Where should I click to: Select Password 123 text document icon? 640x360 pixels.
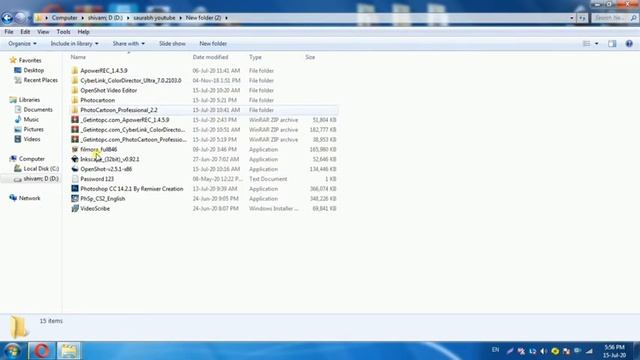[75, 179]
